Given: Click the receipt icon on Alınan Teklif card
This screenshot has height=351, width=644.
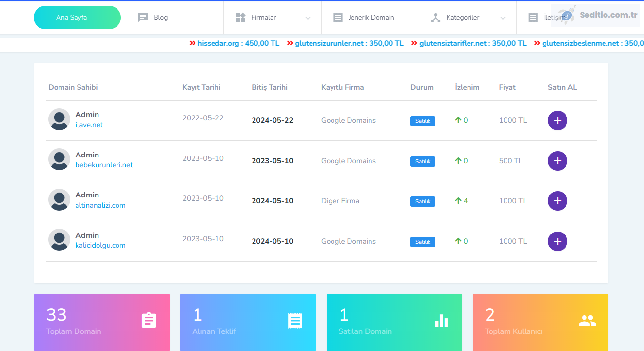Looking at the screenshot, I should click(295, 320).
